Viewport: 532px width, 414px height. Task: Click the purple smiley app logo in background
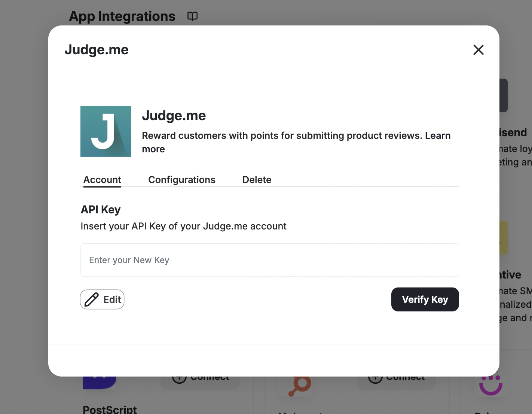[490, 385]
